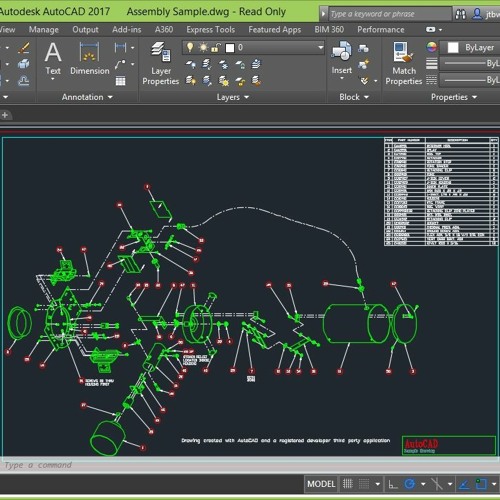
Task: Click the Linetype icon in Properties
Action: 431,80
